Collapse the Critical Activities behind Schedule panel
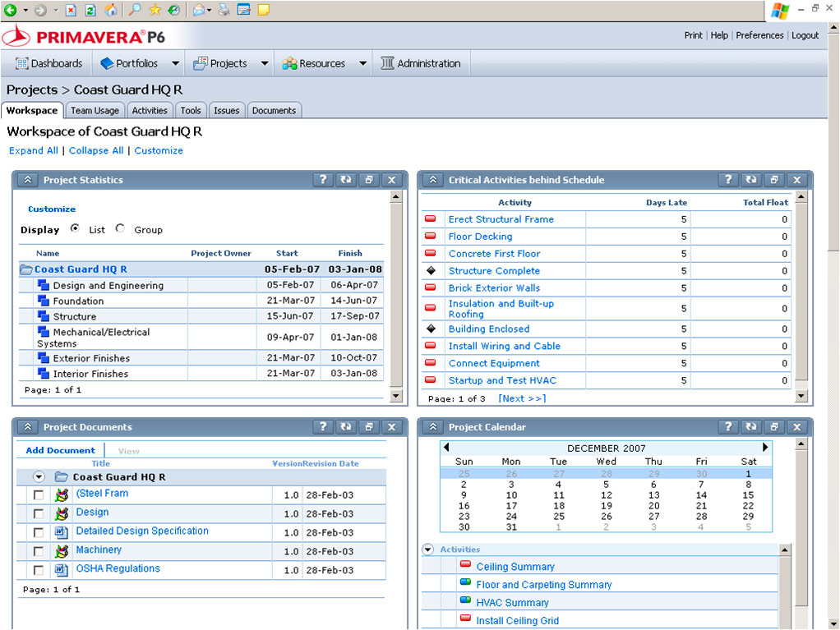This screenshot has width=840, height=630. (x=433, y=180)
